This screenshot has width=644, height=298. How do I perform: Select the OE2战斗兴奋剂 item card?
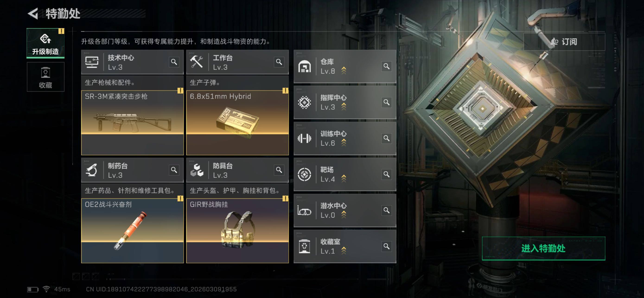point(133,231)
